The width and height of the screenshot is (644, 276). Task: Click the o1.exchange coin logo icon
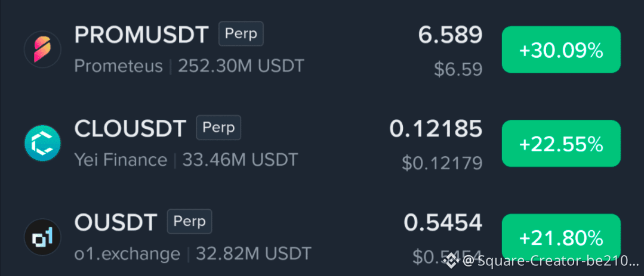[42, 237]
